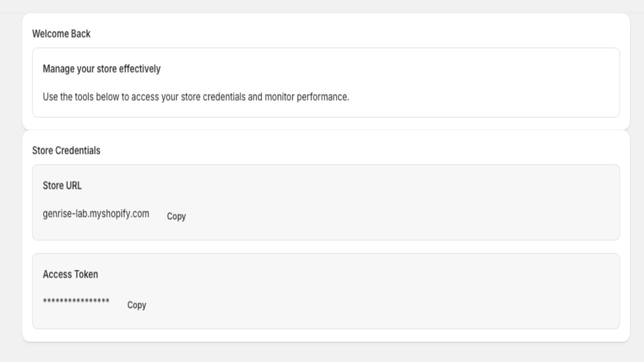Click empty space right of the URL Copy button
The width and height of the screenshot is (644, 362).
[362, 216]
